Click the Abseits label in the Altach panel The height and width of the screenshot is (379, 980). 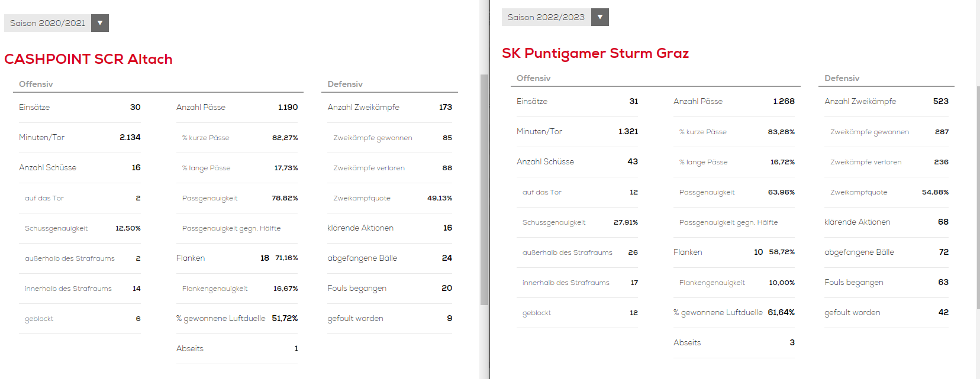click(190, 348)
